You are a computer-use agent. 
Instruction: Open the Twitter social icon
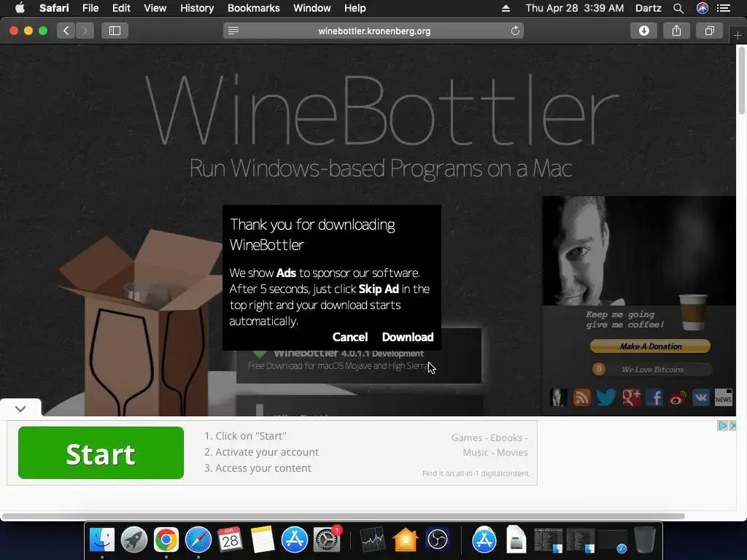click(606, 397)
